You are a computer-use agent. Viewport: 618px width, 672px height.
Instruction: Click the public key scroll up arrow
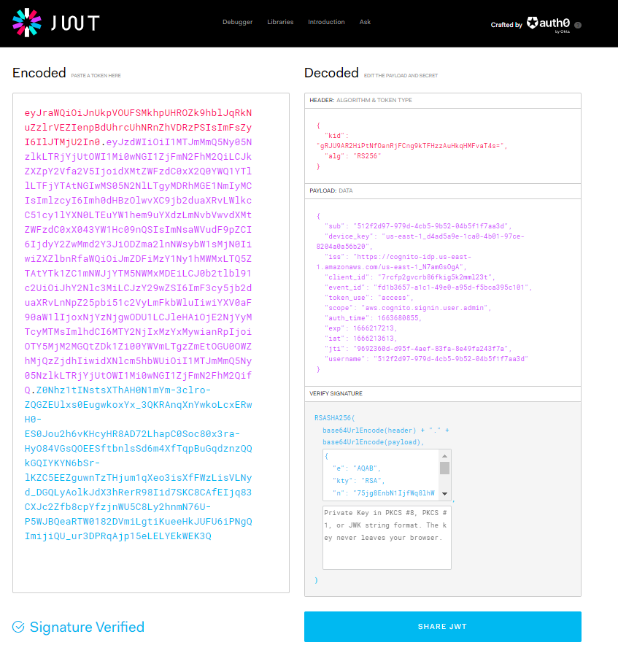444,455
